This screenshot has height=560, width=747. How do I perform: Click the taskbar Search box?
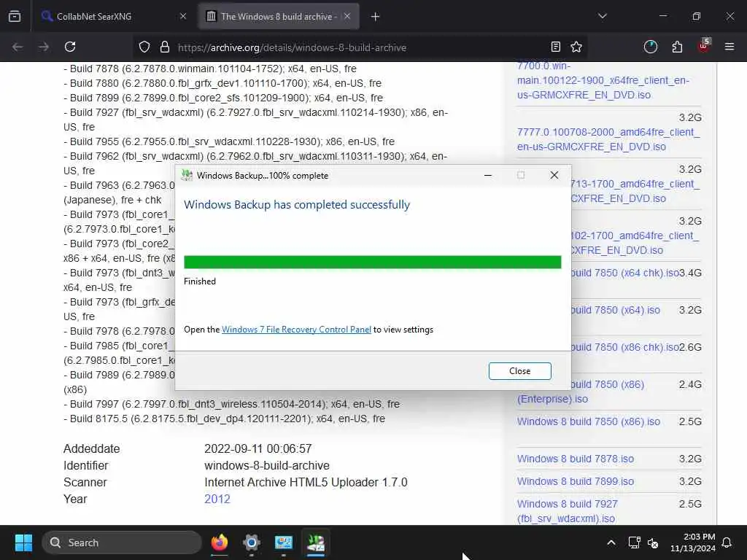[122, 542]
